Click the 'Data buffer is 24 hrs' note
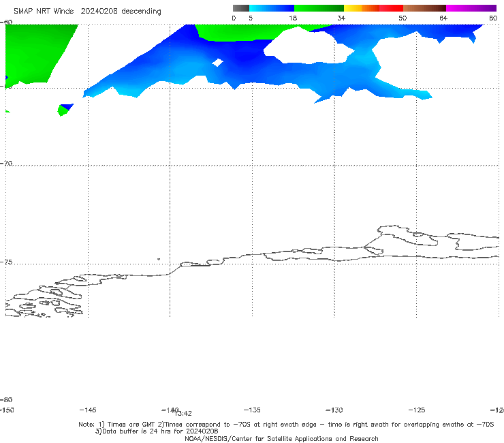Screen dimensions: 504x443 click(157, 431)
